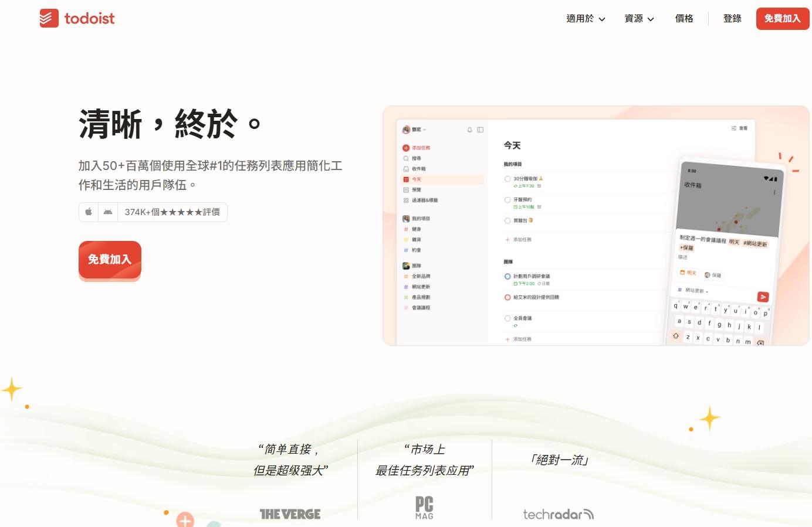Open the 預覽 upcoming item in the sidebar
812x527 pixels.
point(412,190)
